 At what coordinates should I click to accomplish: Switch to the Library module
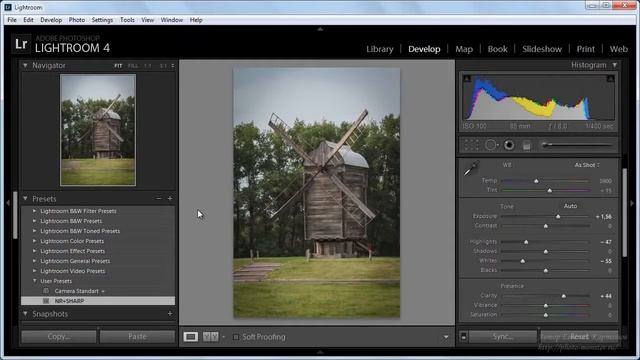(x=380, y=49)
